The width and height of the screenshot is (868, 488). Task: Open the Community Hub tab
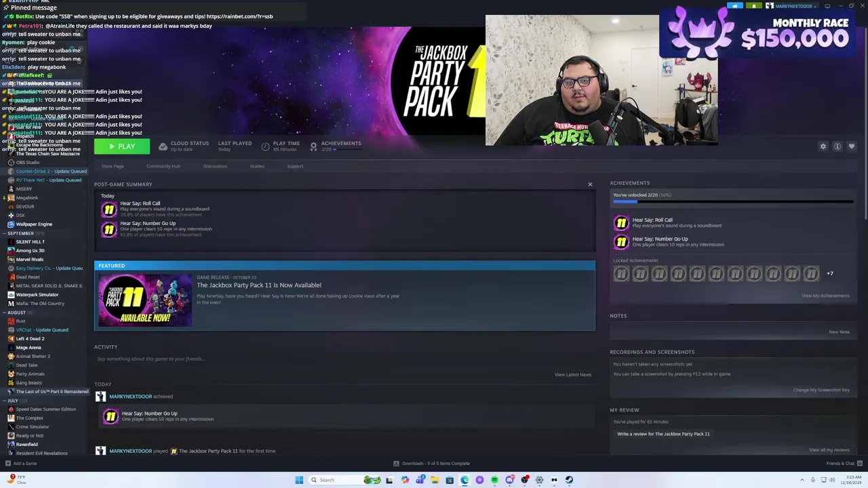(163, 166)
